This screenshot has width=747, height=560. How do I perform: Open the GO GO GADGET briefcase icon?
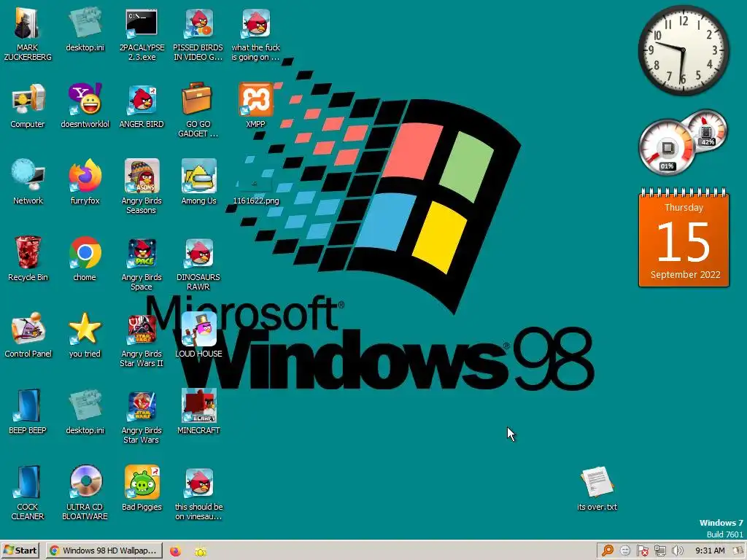pos(197,99)
